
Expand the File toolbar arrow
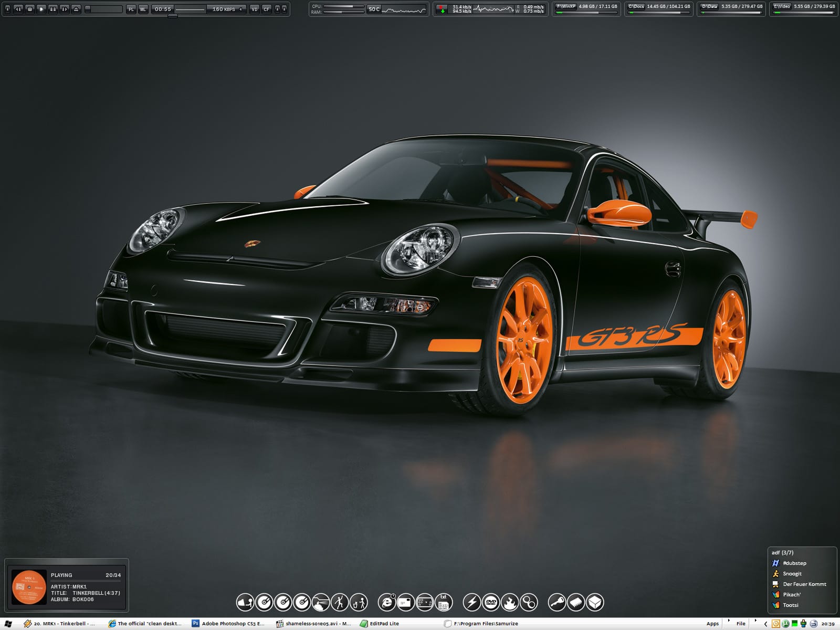click(757, 621)
